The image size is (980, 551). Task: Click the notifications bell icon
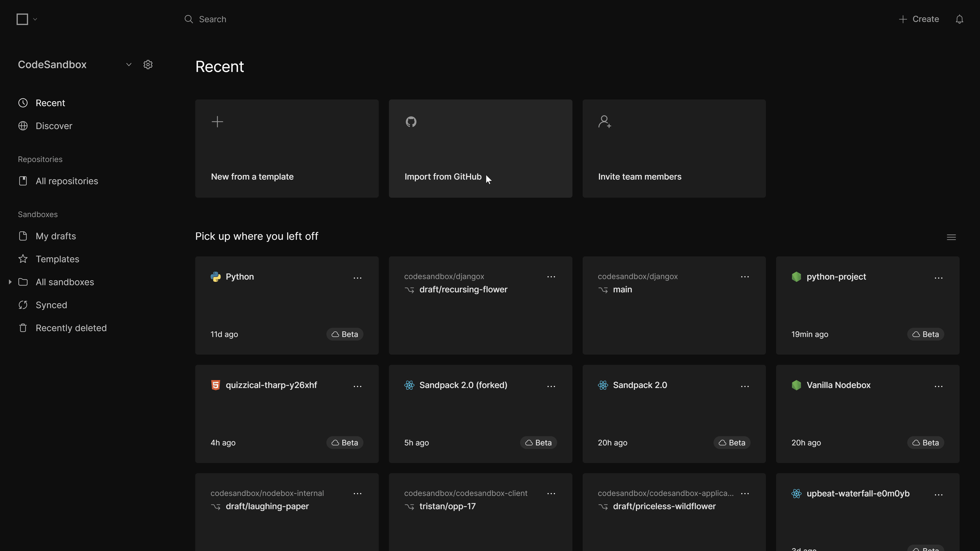[959, 19]
